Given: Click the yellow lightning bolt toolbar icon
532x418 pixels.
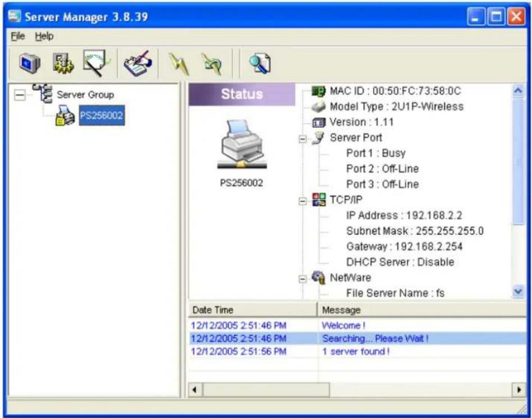Looking at the screenshot, I should 179,64.
